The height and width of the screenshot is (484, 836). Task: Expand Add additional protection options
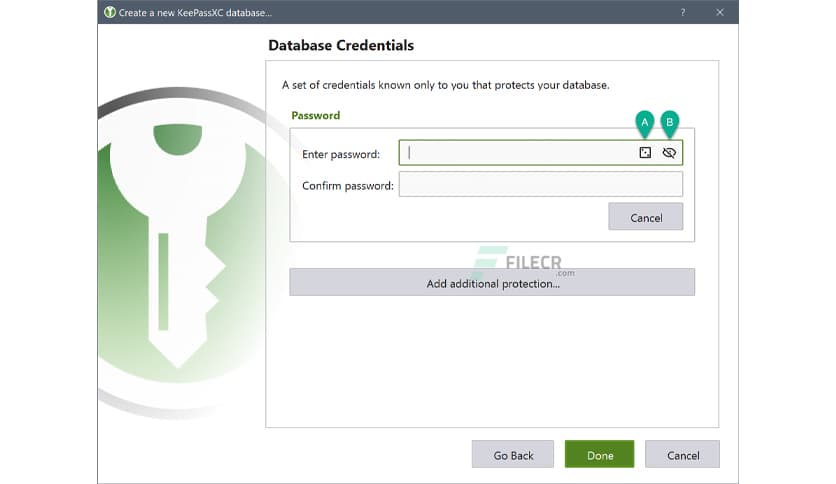[x=492, y=283]
